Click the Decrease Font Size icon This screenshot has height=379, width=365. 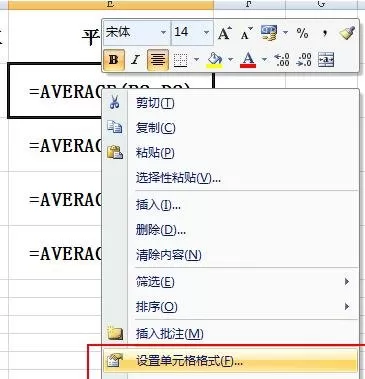(247, 33)
